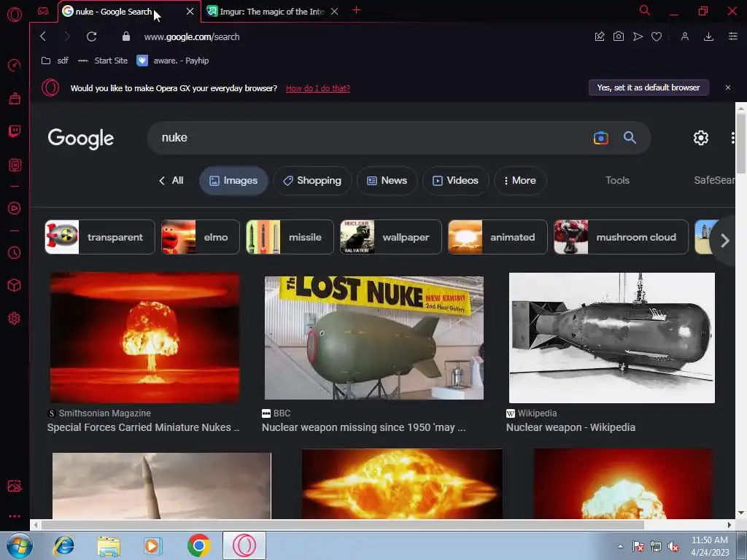The height and width of the screenshot is (560, 747).
Task: Open the picture icon near the sidebar bottom
Action: [x=15, y=486]
